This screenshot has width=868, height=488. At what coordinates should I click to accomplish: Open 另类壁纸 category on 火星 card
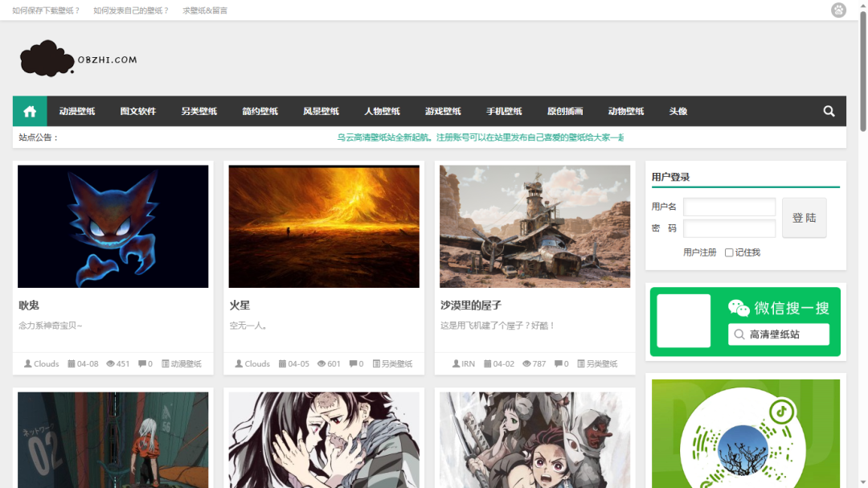(x=397, y=364)
